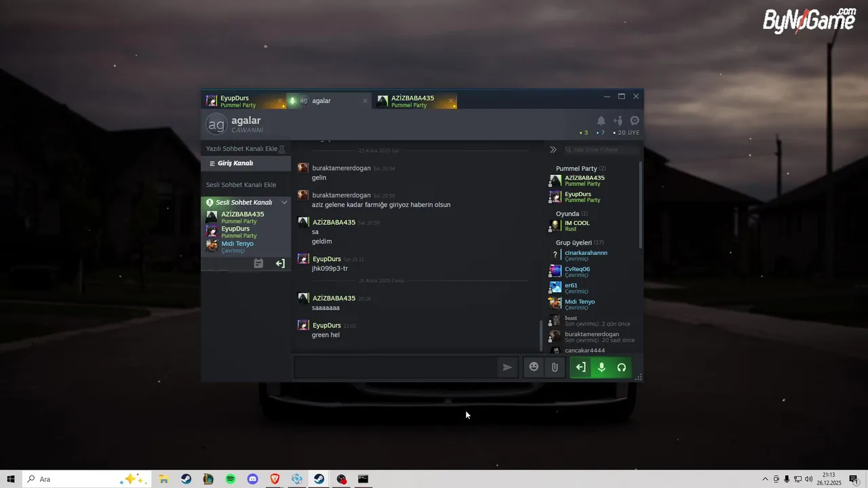Show hidden system tray icons

766,479
